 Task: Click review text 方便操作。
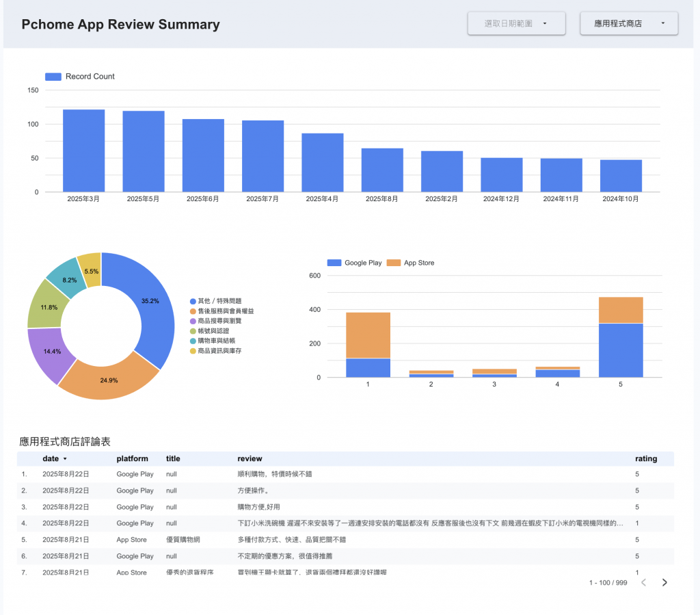[x=253, y=490]
